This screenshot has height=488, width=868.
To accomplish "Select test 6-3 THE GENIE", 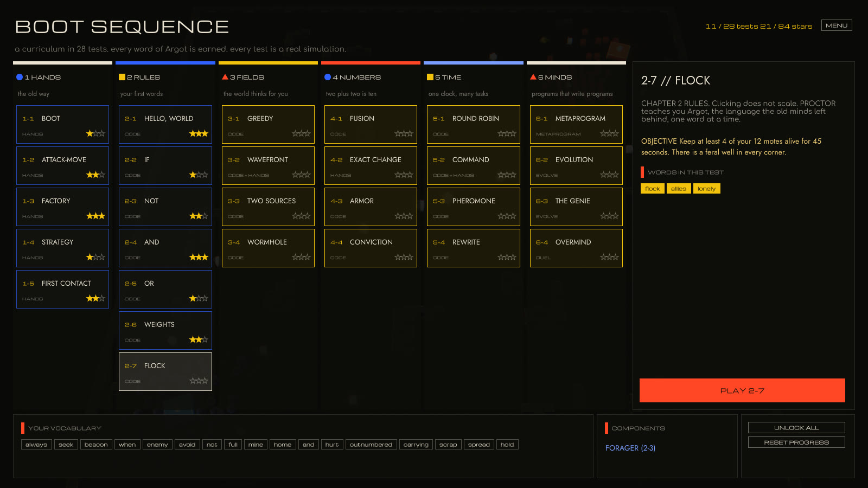I will coord(576,207).
